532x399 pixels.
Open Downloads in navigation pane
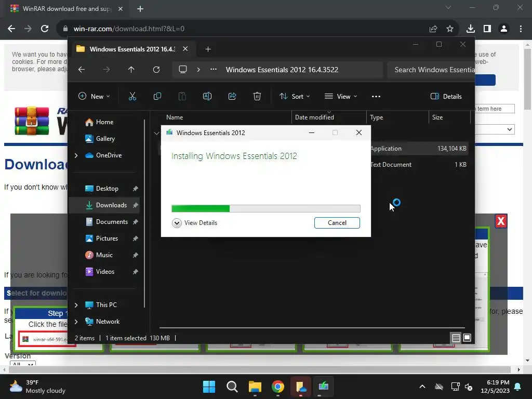[x=111, y=205]
